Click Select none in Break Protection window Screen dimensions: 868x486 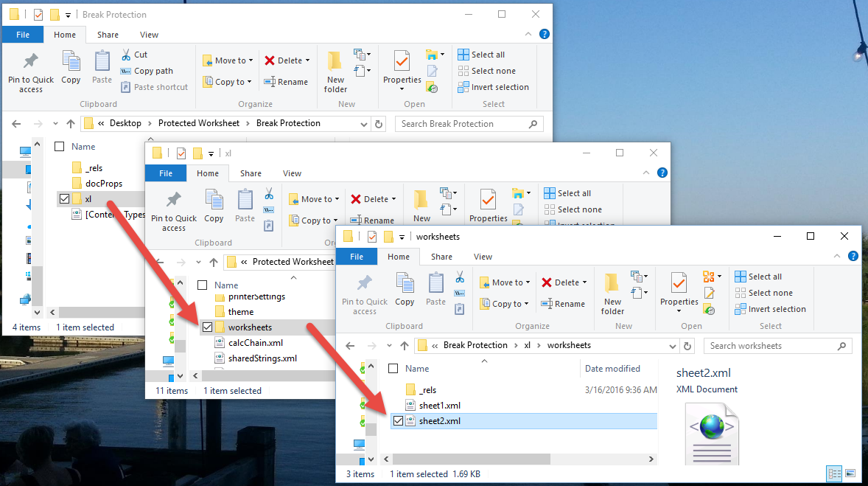pyautogui.click(x=486, y=71)
